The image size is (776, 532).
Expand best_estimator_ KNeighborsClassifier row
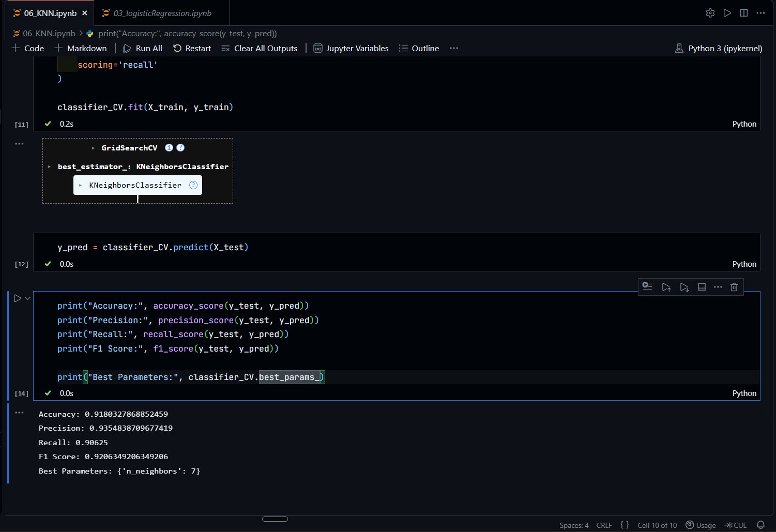coord(49,166)
